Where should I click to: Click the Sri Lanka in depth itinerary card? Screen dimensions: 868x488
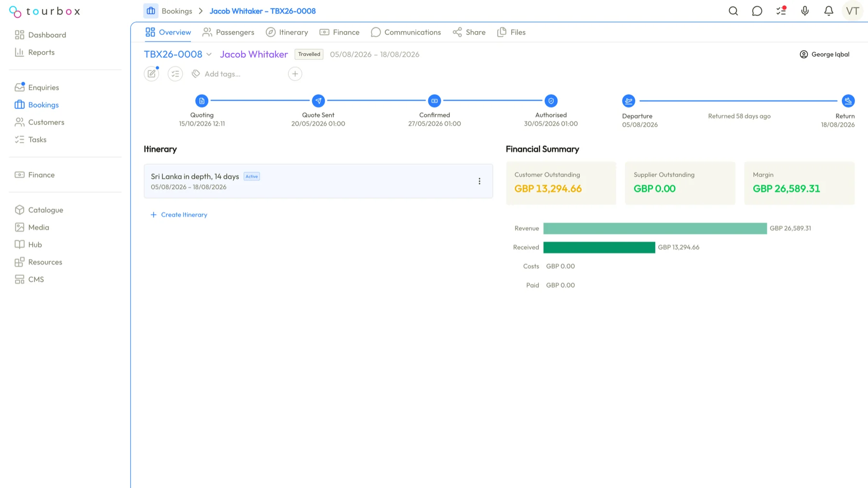318,181
